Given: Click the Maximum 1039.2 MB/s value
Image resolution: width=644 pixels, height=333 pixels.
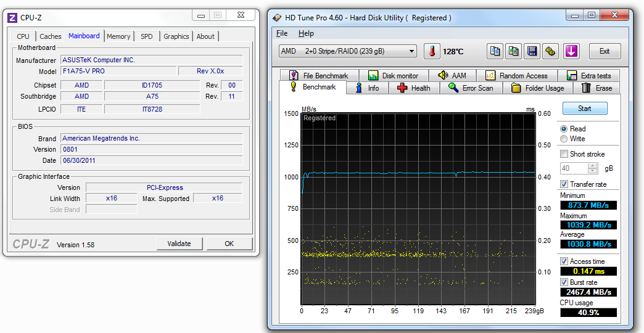Looking at the screenshot, I should coord(588,225).
